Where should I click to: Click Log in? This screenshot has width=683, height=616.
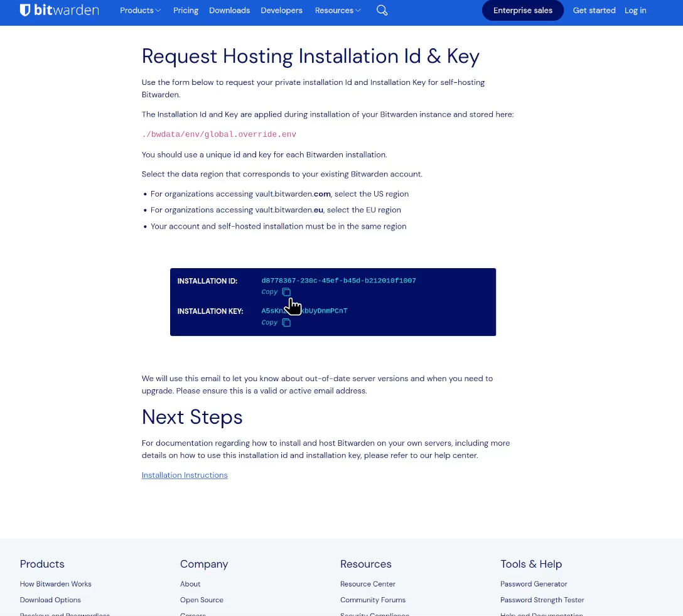[635, 10]
